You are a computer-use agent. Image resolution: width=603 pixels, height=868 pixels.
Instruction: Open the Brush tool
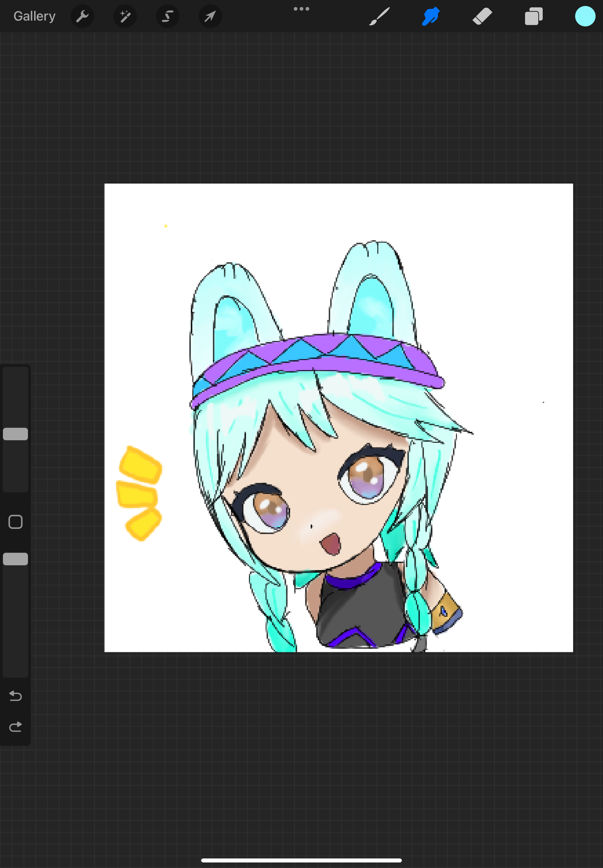pos(380,16)
